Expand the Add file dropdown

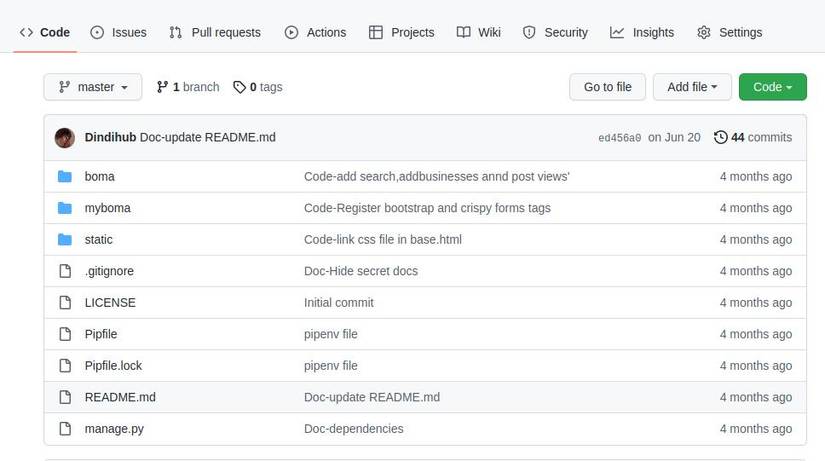692,87
